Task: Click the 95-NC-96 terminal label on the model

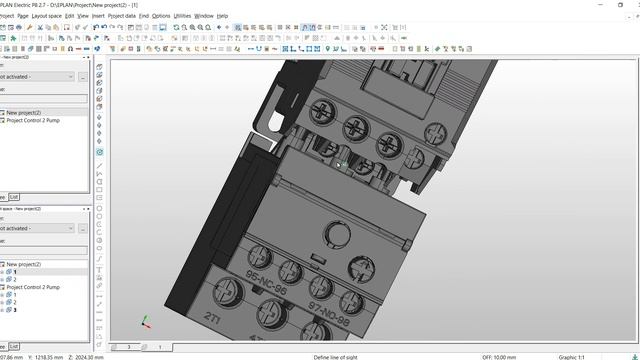Action: pos(267,282)
